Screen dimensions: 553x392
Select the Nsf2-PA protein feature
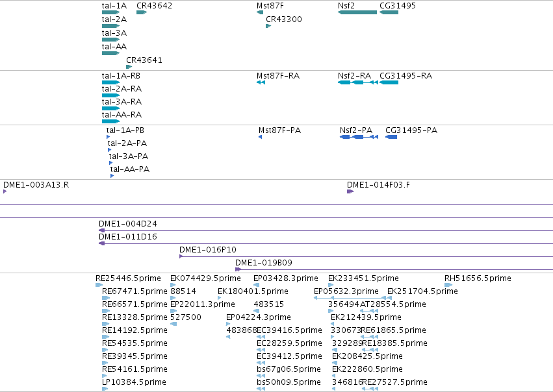359,137
